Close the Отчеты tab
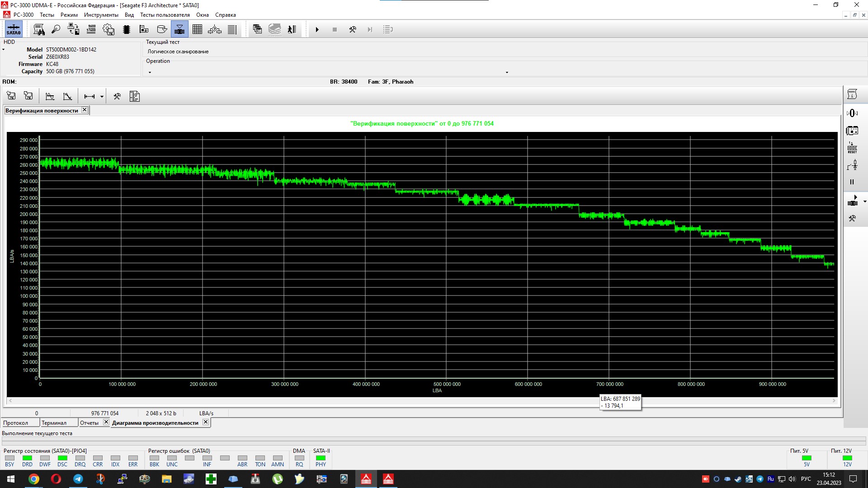This screenshot has height=488, width=868. pos(106,422)
